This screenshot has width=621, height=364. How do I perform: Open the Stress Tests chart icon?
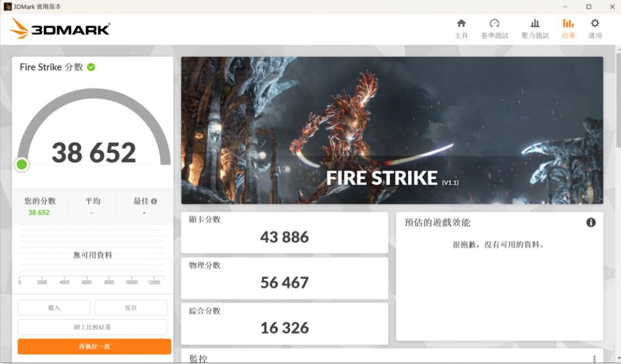coord(535,24)
